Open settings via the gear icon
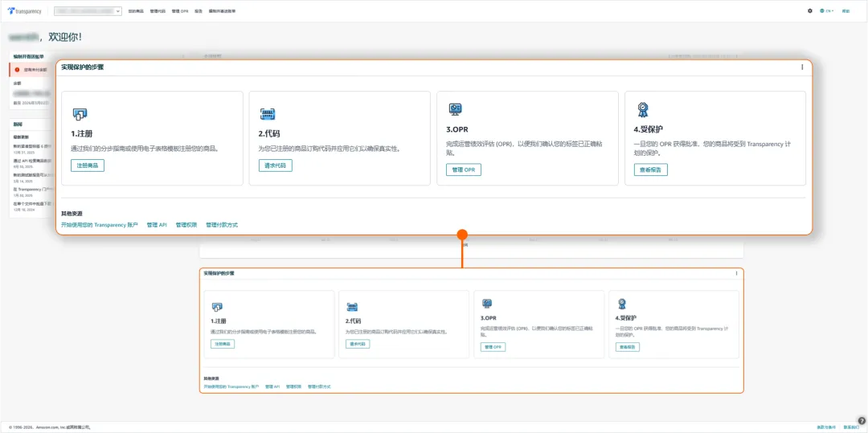Viewport: 868px width, 433px height. pyautogui.click(x=809, y=11)
